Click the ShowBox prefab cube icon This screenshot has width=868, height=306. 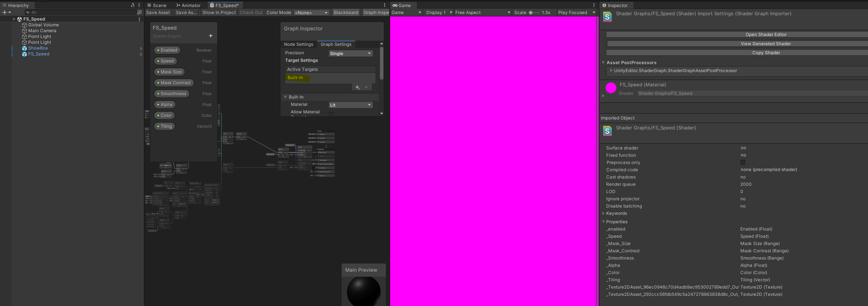pyautogui.click(x=24, y=48)
